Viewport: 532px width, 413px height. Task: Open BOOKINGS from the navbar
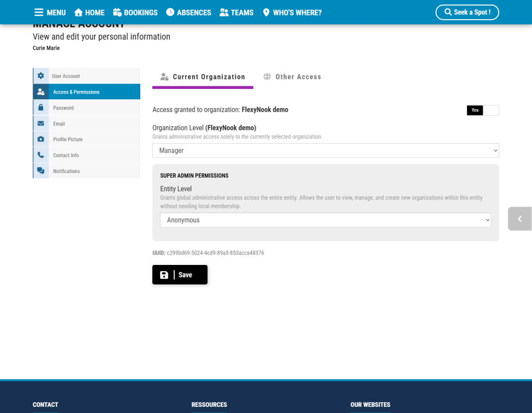point(136,12)
